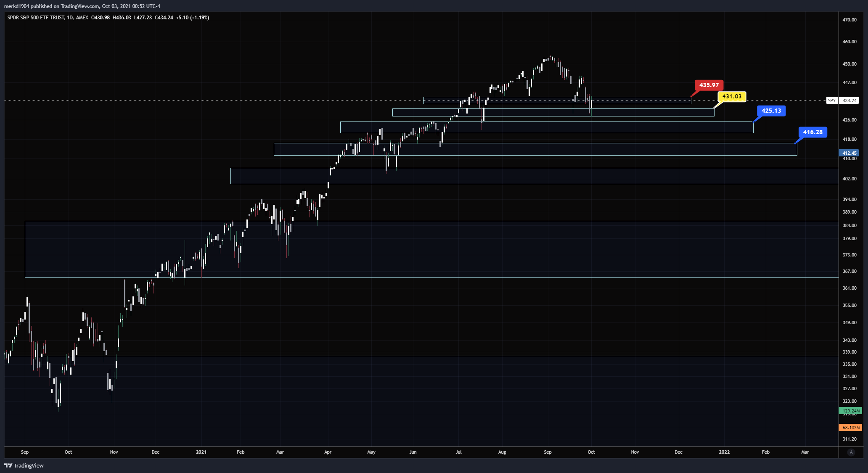
Task: Click the H436.03 high value
Action: (122, 18)
